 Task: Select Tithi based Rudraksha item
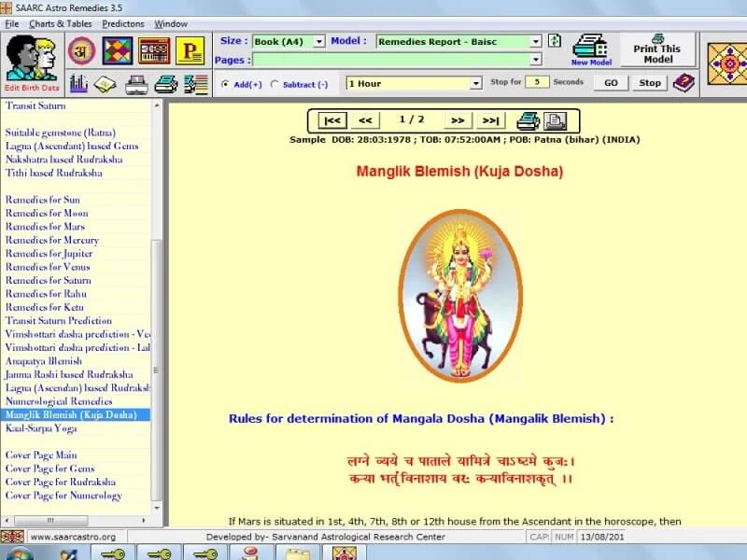click(54, 173)
